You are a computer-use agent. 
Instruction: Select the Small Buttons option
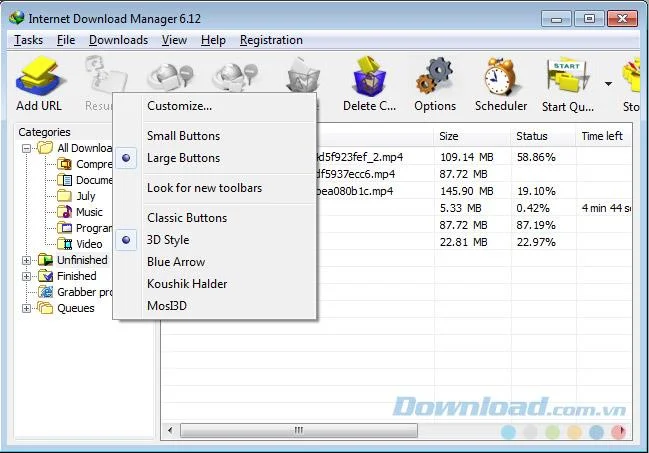[x=183, y=136]
